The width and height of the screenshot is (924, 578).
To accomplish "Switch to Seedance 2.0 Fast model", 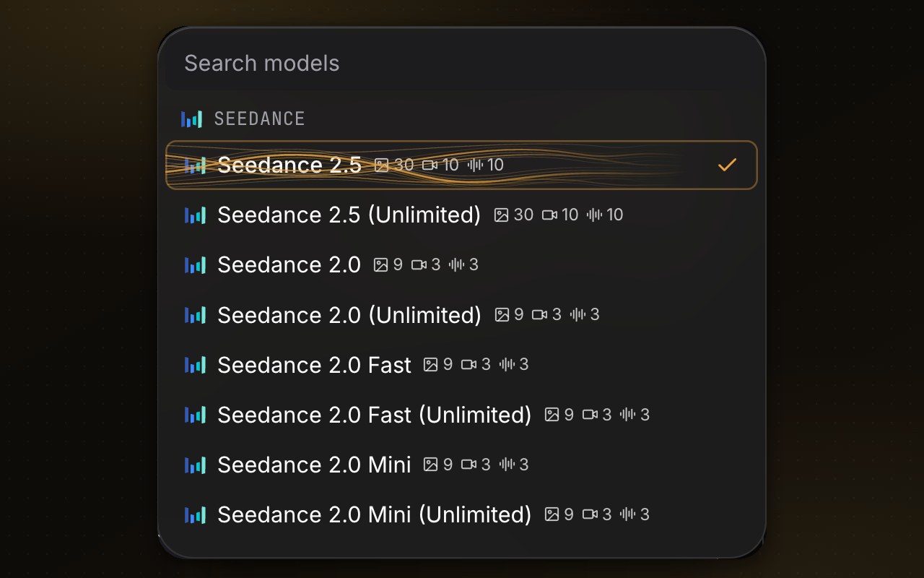I will (462, 365).
